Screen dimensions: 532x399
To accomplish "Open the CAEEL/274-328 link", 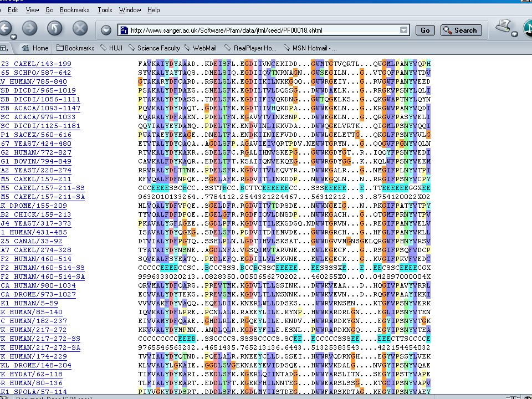I will click(35, 250).
